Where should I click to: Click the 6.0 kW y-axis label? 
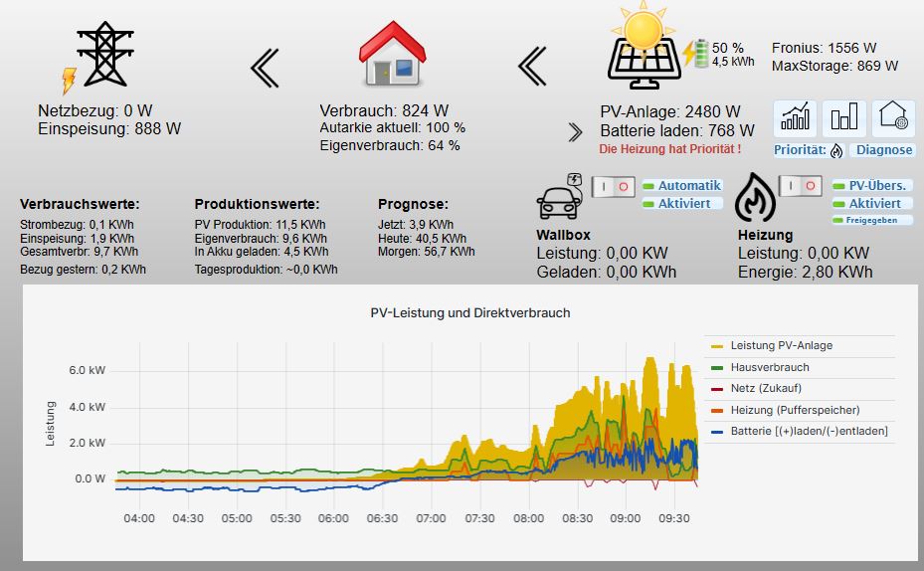87,371
